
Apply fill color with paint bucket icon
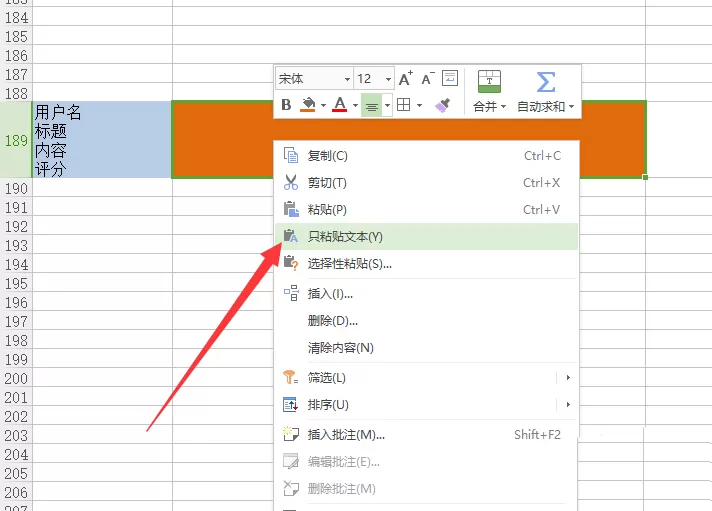tap(308, 104)
